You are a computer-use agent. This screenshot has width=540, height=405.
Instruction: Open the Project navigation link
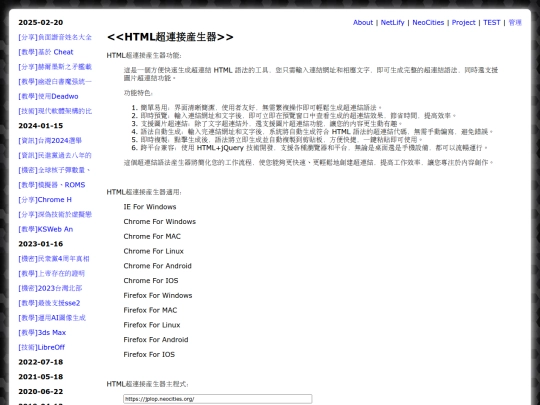point(463,22)
